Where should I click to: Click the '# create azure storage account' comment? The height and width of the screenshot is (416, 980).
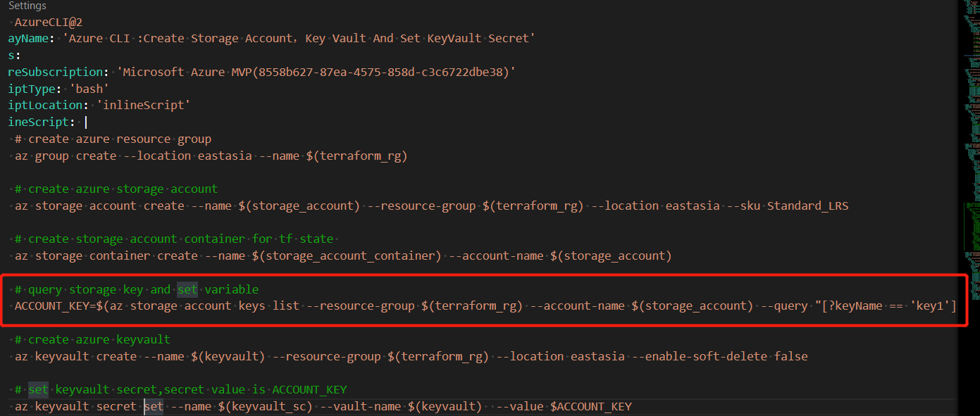coord(116,189)
